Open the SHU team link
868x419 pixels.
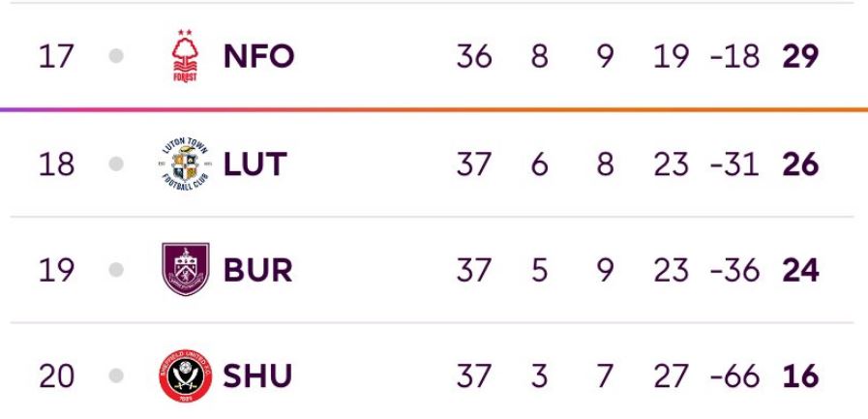(x=256, y=376)
